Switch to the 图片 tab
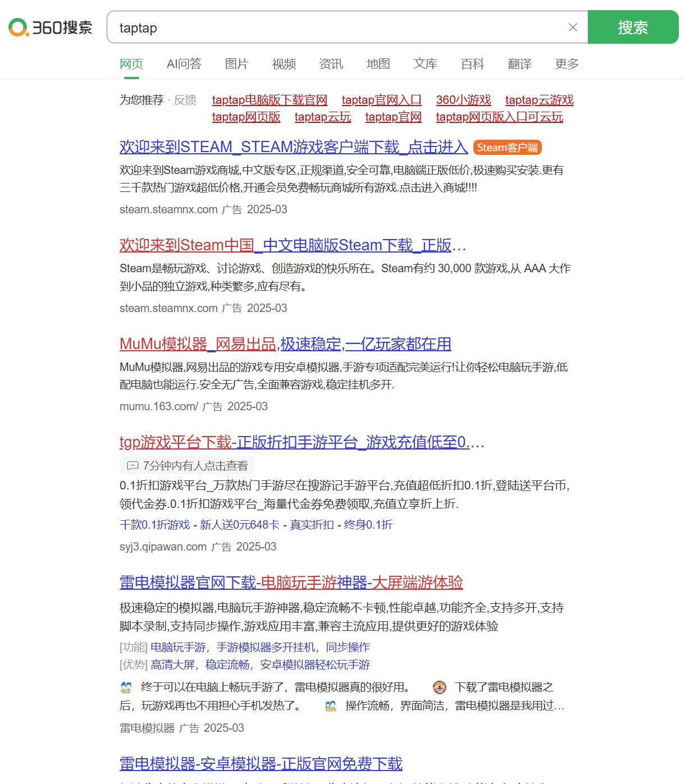Image resolution: width=685 pixels, height=784 pixels. click(236, 64)
